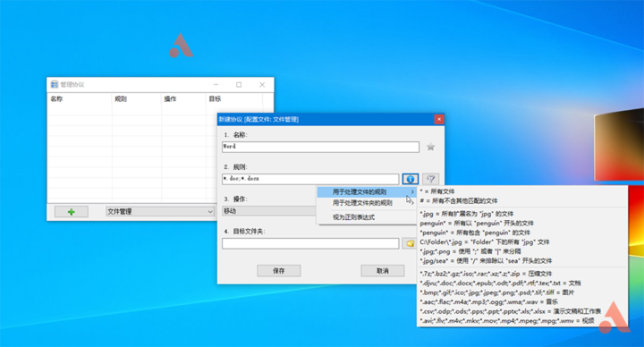Click the empty 目标文件夹 input field
The width and height of the screenshot is (644, 347).
tap(310, 243)
